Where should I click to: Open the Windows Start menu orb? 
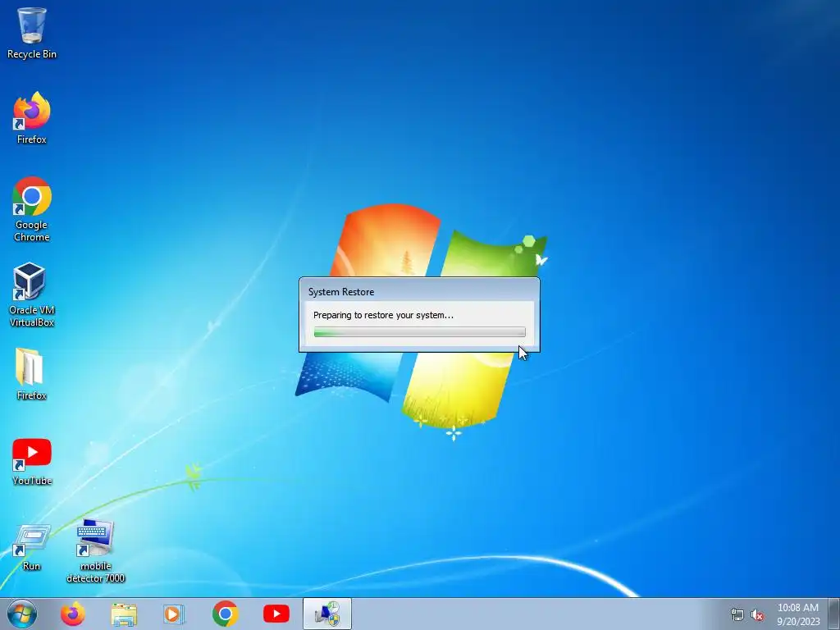tap(22, 614)
